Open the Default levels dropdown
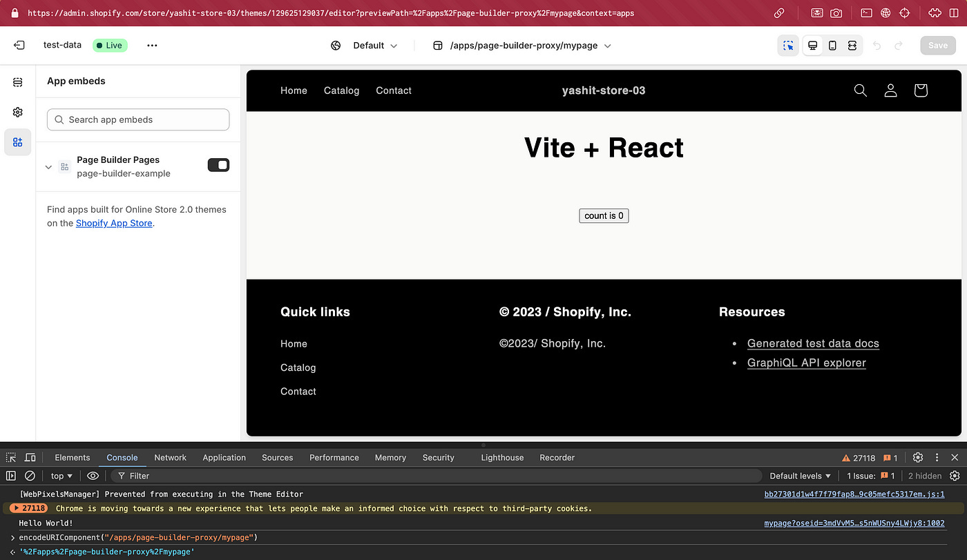967x560 pixels. point(800,476)
